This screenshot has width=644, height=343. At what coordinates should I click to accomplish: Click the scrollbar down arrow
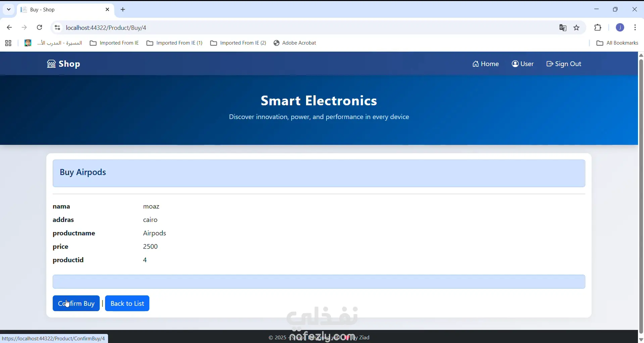(641, 339)
